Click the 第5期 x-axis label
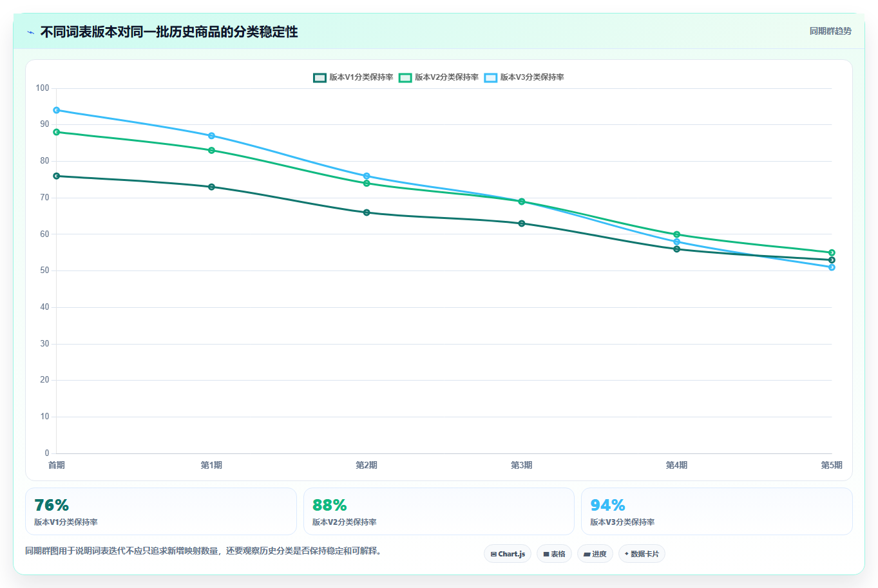Image resolution: width=878 pixels, height=588 pixels. (x=832, y=465)
